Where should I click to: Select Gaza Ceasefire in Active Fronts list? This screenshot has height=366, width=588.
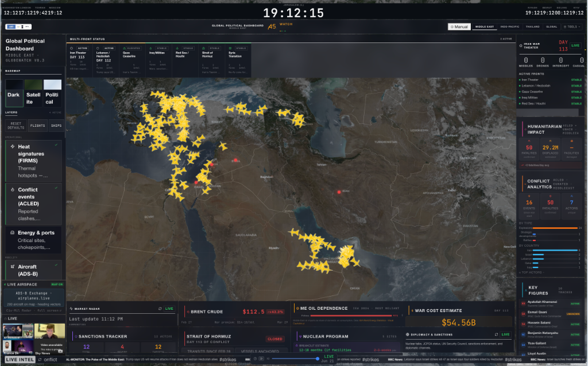(551, 92)
